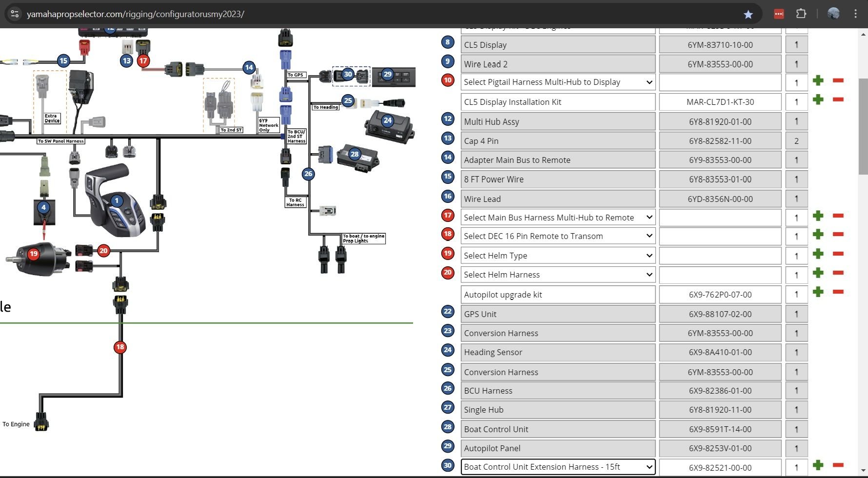Click the green plus beside Select Helm Type
The height and width of the screenshot is (478, 868).
click(818, 254)
